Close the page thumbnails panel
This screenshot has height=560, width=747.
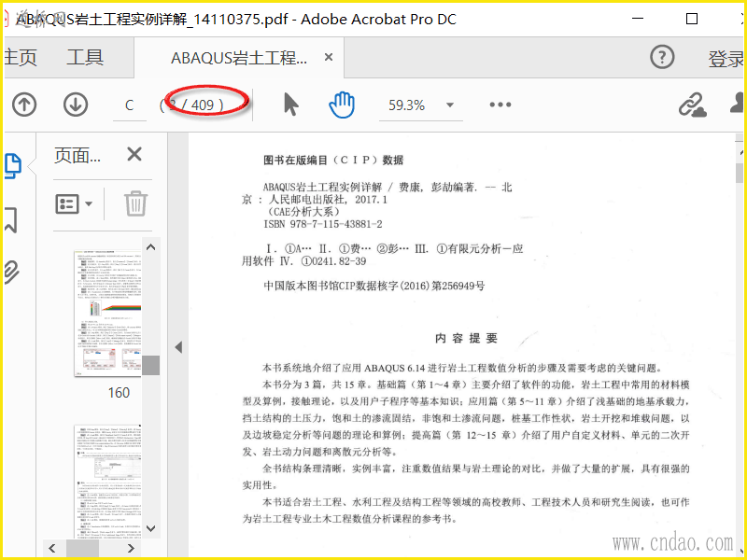coord(134,154)
